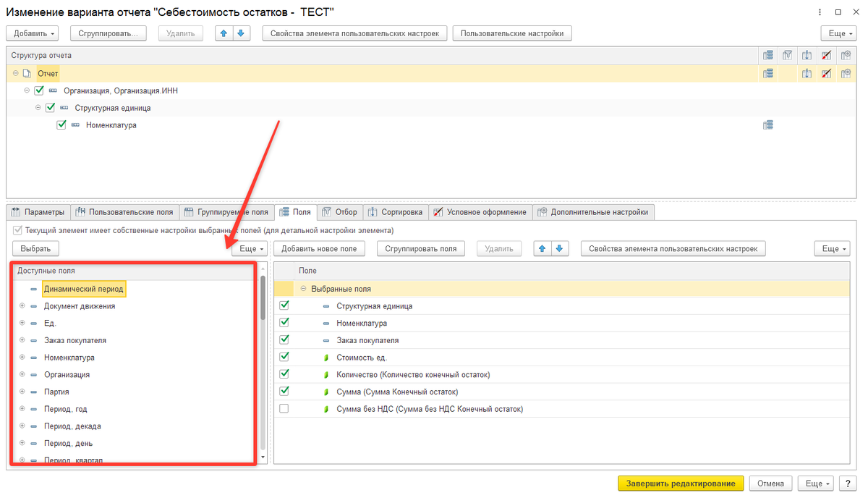Toggle the structure Структурная единица grouping checkbox
868x498 pixels.
[51, 108]
